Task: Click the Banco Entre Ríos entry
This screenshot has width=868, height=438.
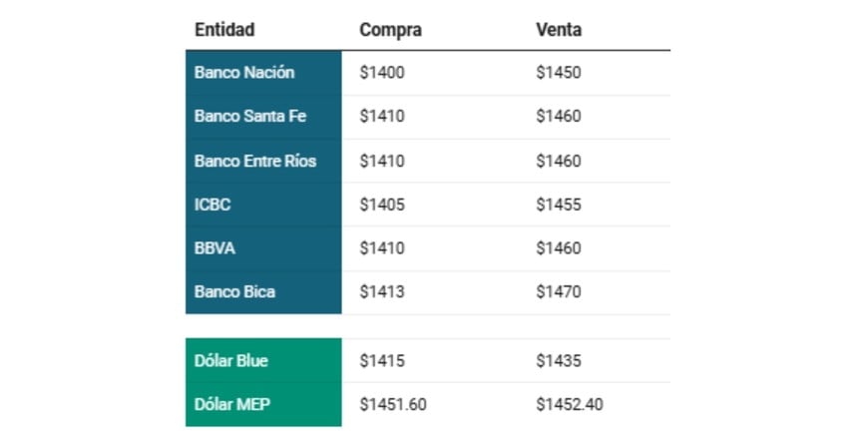Action: (x=255, y=161)
